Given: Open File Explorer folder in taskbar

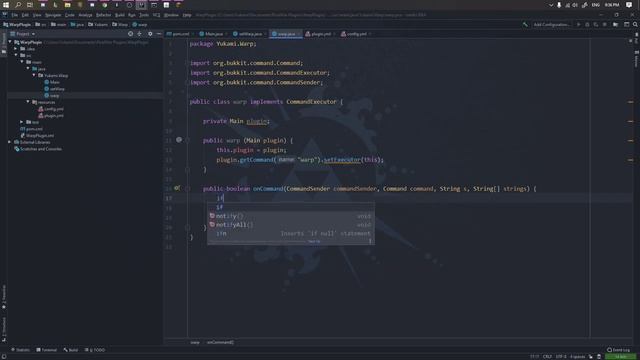Looking at the screenshot, I should [x=68, y=5].
